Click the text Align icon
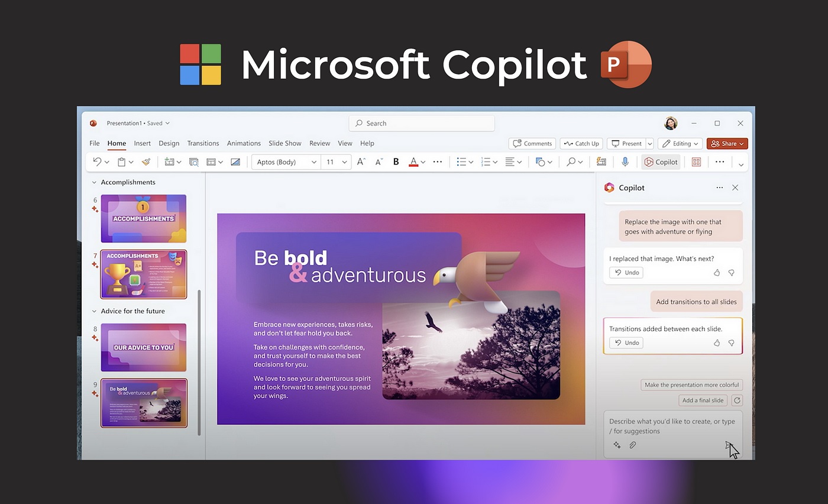Image resolution: width=828 pixels, height=504 pixels. (510, 161)
